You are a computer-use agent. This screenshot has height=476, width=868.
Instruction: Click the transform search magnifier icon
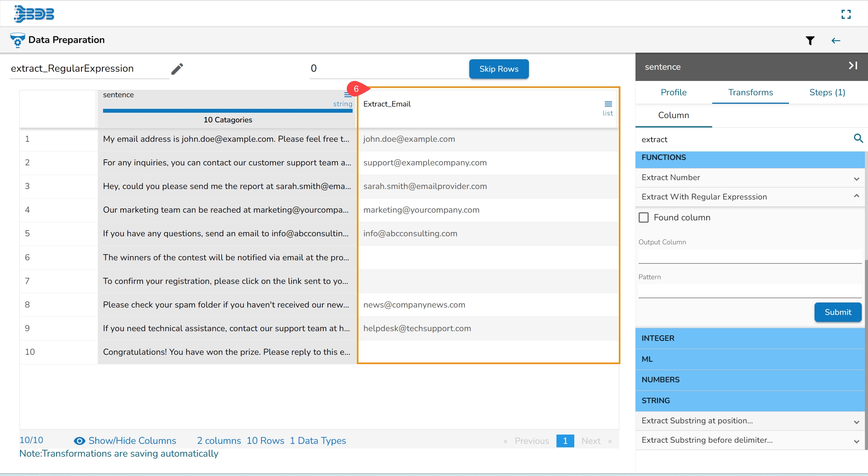click(858, 138)
